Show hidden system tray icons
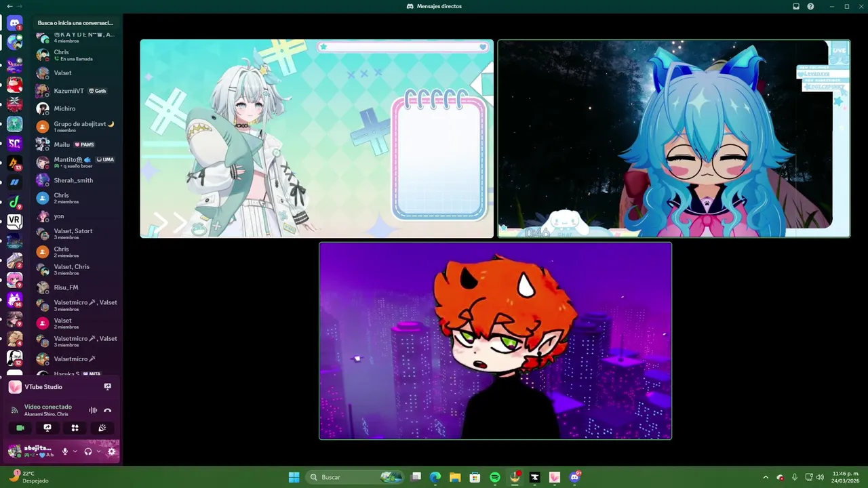 [x=766, y=477]
